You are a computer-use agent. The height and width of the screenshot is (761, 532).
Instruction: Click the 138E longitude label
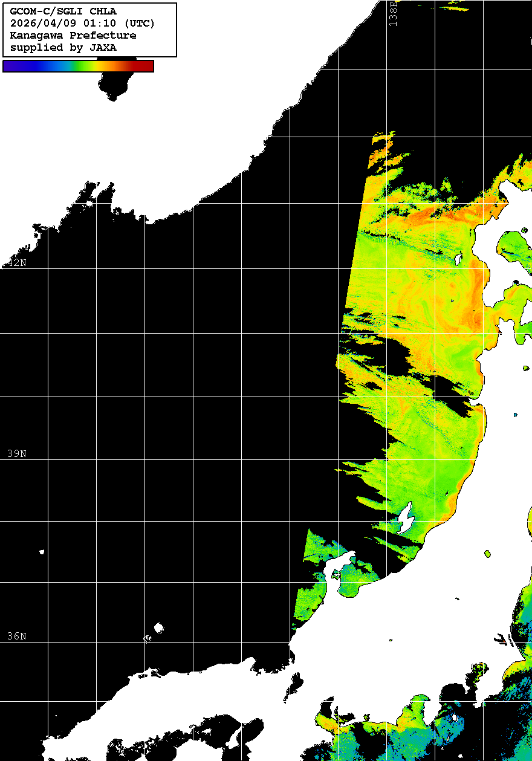(394, 13)
